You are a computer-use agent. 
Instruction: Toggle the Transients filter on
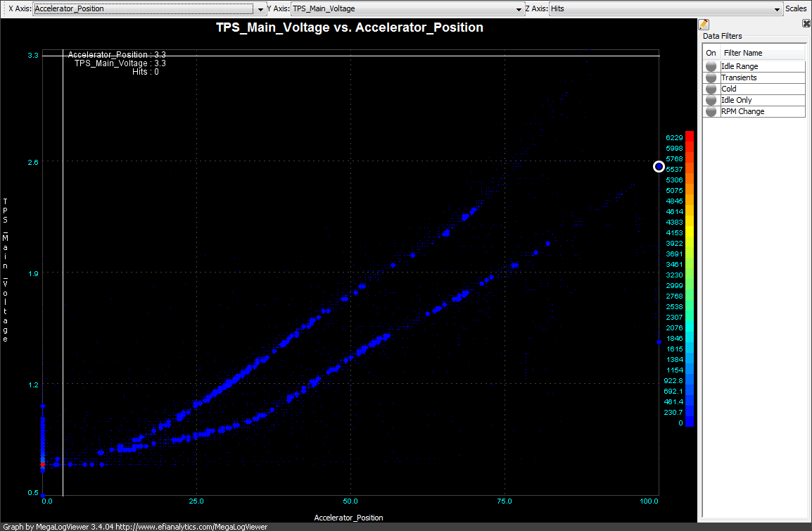(711, 77)
